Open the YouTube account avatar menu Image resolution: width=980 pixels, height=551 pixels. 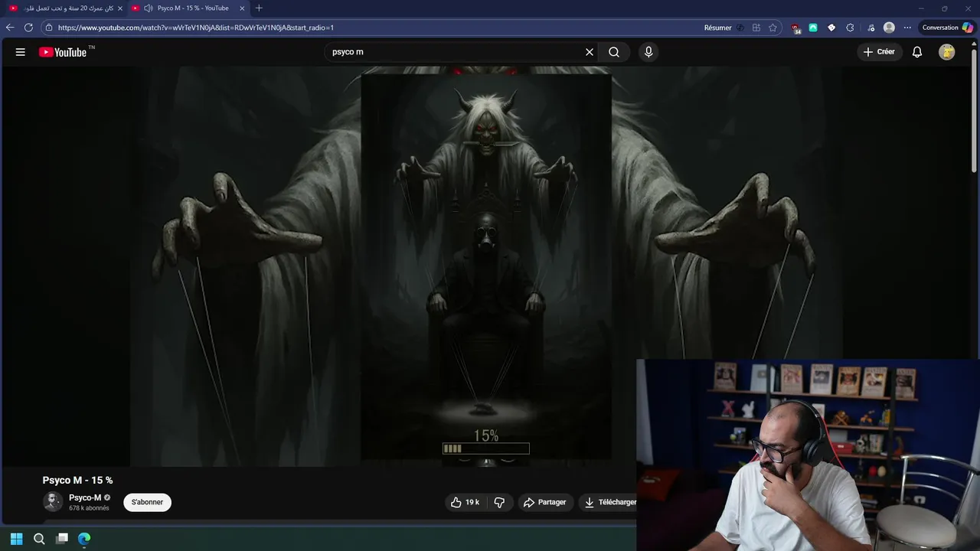point(947,52)
